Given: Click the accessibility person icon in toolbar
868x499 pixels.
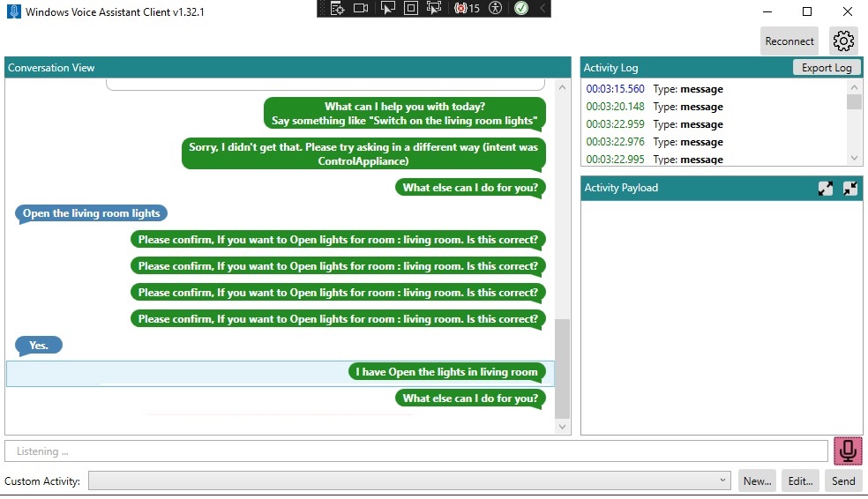Looking at the screenshot, I should [496, 8].
